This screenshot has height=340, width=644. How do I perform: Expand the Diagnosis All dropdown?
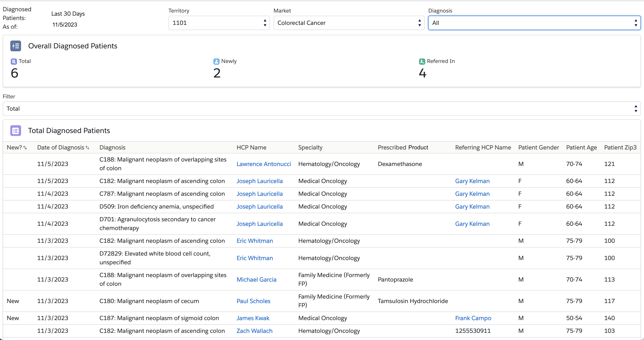(x=534, y=23)
